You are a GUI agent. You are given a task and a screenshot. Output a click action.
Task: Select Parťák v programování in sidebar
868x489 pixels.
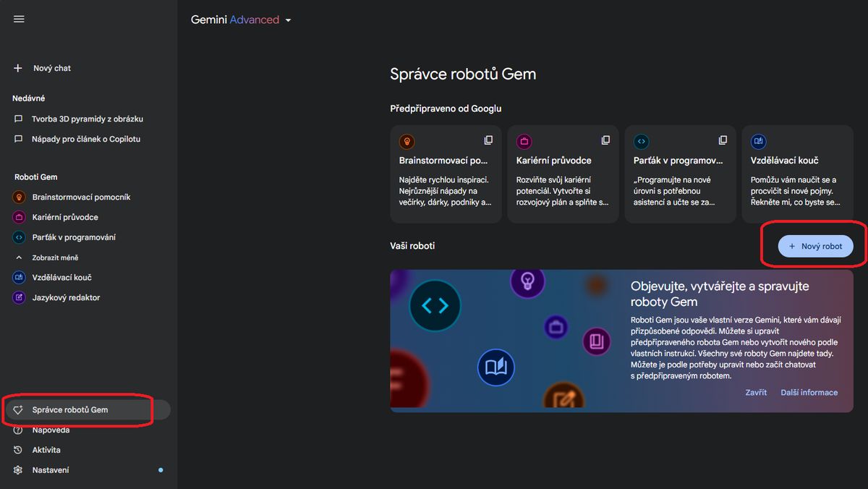tap(74, 237)
